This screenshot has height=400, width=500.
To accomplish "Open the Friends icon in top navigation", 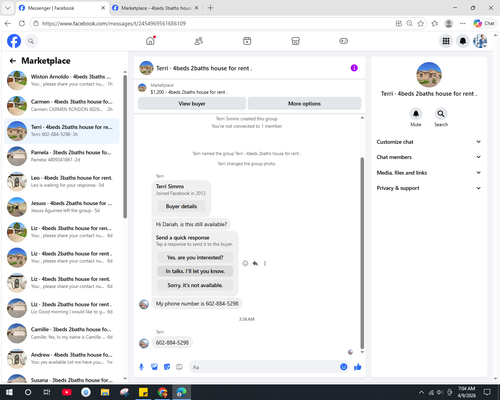I will (199, 41).
